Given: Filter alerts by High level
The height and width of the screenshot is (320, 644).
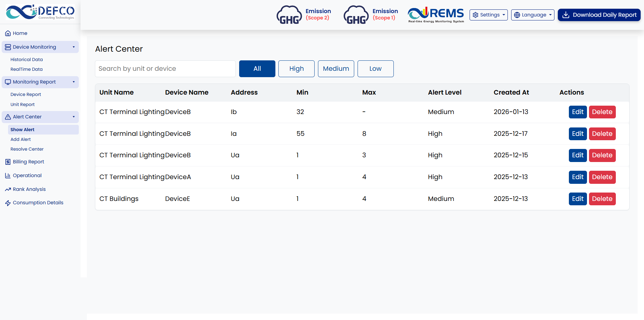Looking at the screenshot, I should click(x=297, y=69).
